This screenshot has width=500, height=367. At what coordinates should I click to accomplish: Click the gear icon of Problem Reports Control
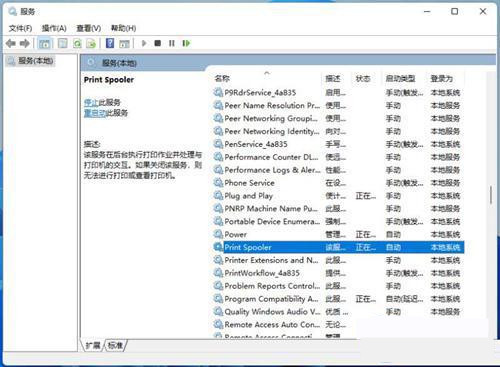pyautogui.click(x=218, y=286)
